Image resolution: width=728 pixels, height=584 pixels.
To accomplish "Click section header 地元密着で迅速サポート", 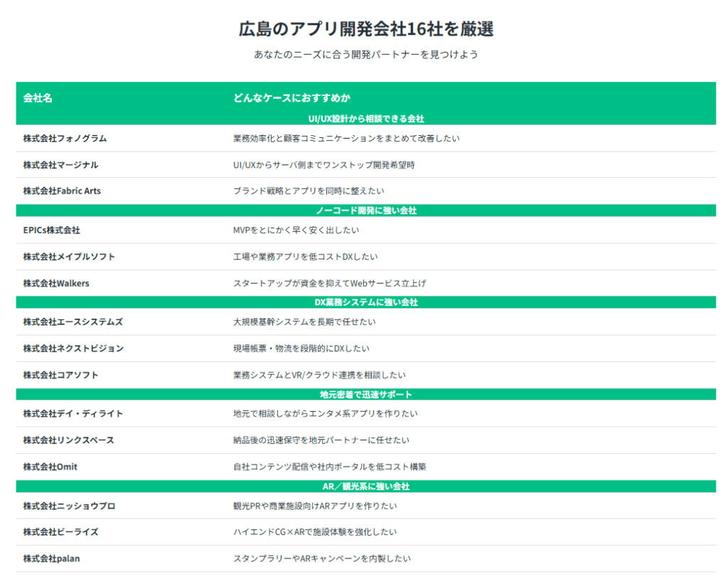I will pyautogui.click(x=366, y=395).
